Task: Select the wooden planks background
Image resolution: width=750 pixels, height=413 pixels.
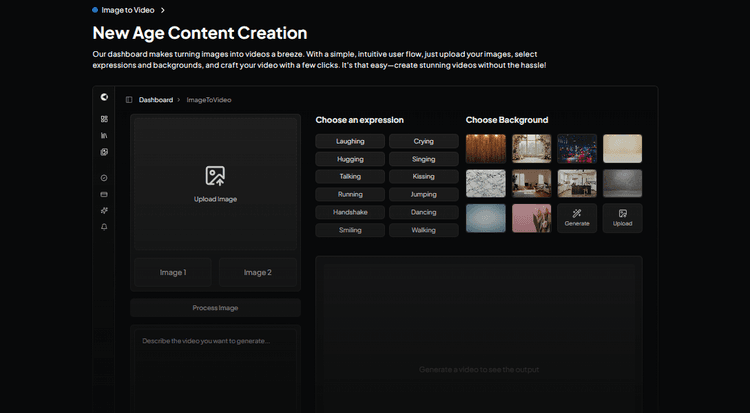Action: point(486,148)
